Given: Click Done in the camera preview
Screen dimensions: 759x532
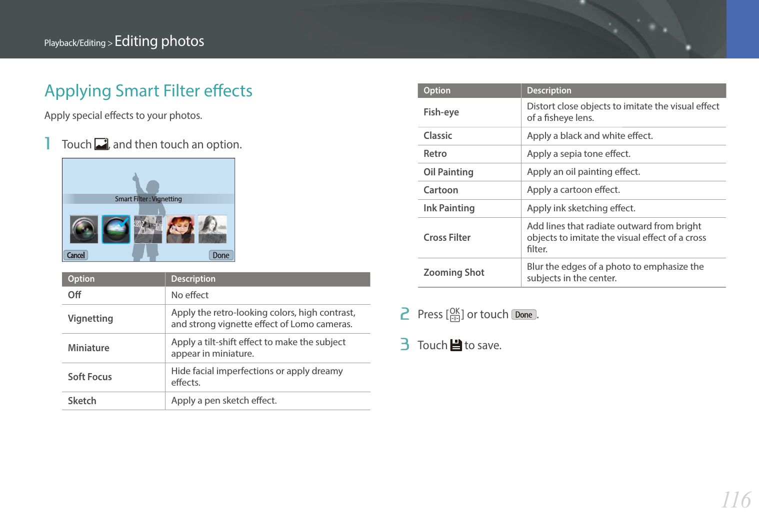Looking at the screenshot, I should click(x=221, y=255).
